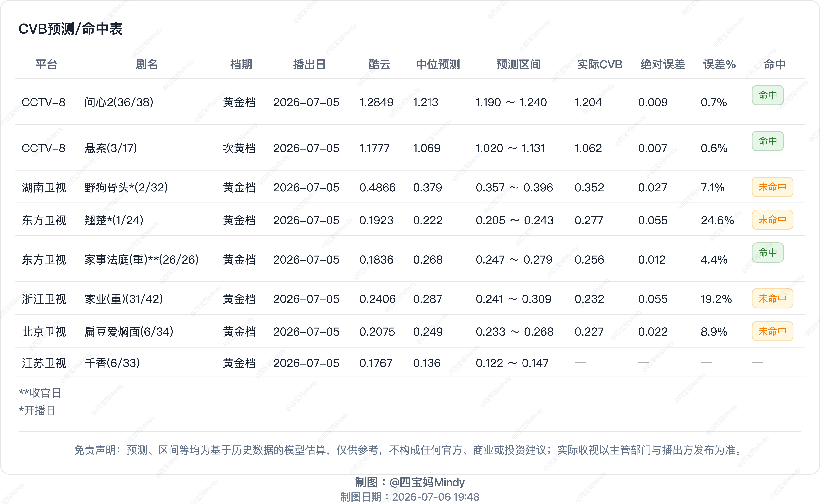
Task: Click the 酷云 value 1.2849
Action: tap(376, 102)
